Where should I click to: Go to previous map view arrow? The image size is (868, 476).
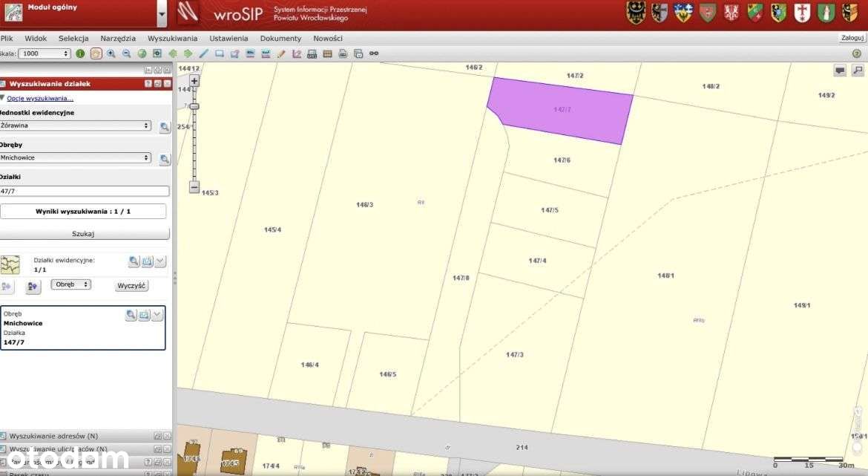pyautogui.click(x=174, y=53)
